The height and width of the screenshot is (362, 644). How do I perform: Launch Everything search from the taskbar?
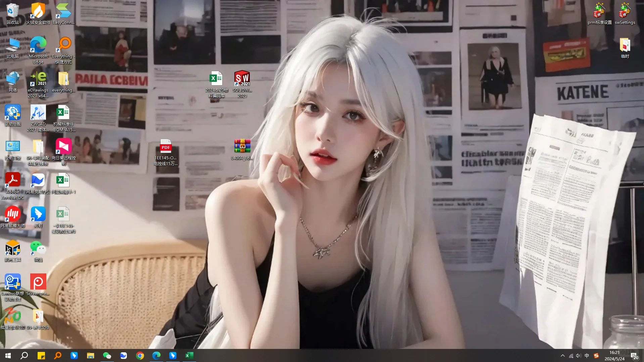tap(57, 356)
